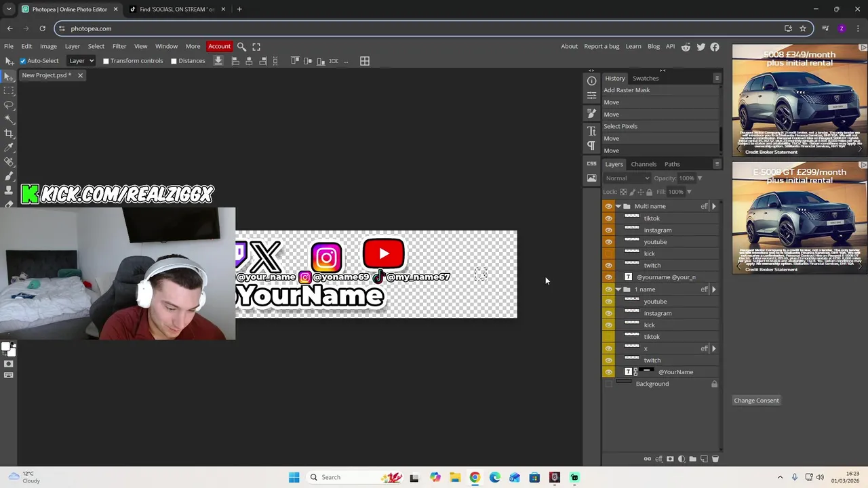
Task: Select the Crop tool
Action: click(x=9, y=134)
